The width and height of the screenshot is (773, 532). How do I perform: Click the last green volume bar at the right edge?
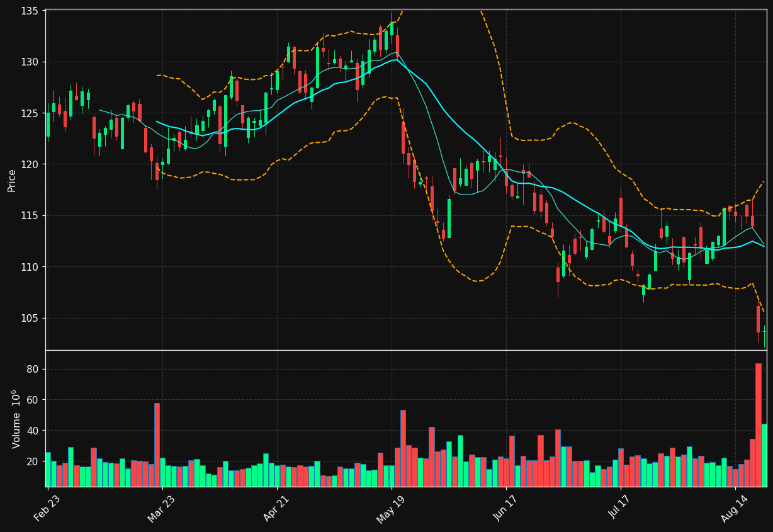pos(764,455)
